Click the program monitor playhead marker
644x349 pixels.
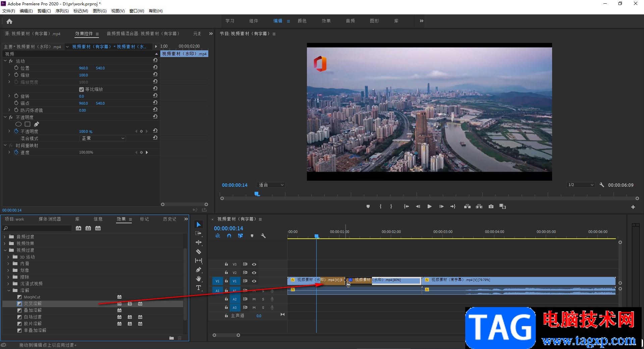[257, 194]
